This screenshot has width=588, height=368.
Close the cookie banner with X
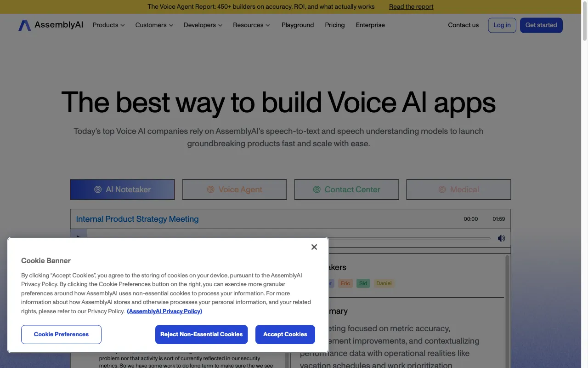[x=314, y=247]
